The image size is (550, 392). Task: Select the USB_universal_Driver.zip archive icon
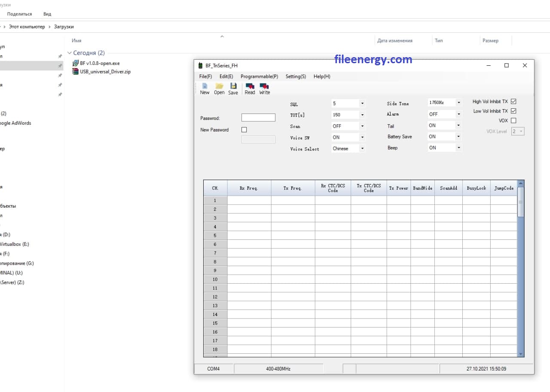click(76, 72)
